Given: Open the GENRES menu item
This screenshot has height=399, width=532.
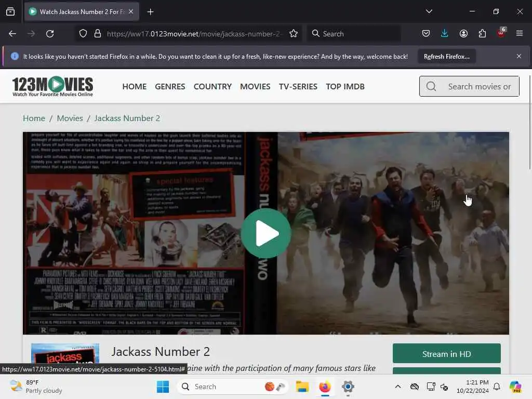Looking at the screenshot, I should point(170,87).
